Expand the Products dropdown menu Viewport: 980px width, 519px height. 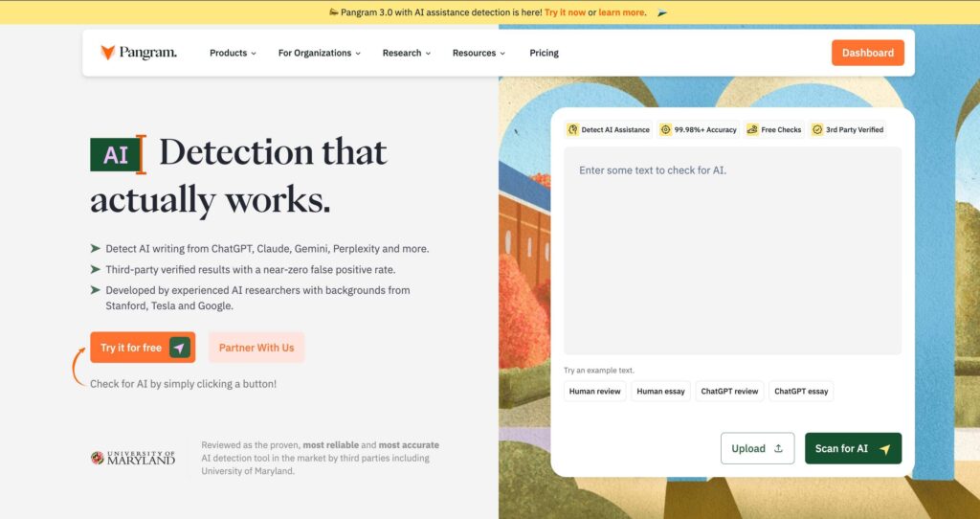pos(233,53)
